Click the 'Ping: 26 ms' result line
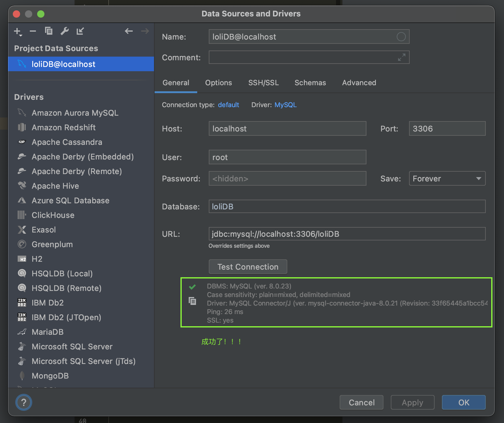The width and height of the screenshot is (504, 423). pos(225,312)
